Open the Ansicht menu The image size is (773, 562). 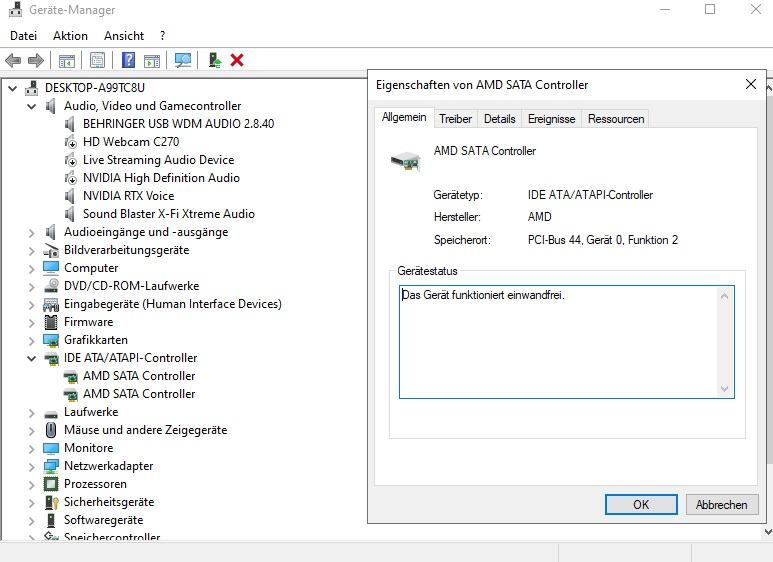[x=124, y=36]
